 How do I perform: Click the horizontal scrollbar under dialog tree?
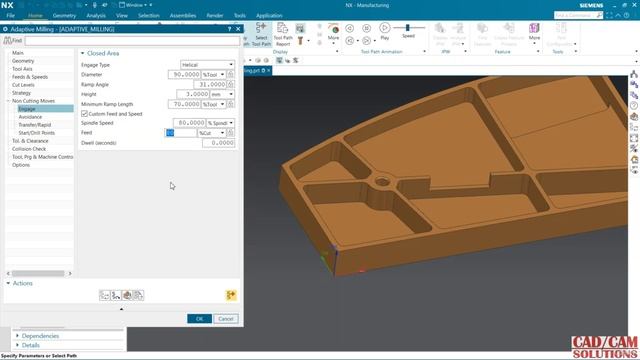pos(38,273)
